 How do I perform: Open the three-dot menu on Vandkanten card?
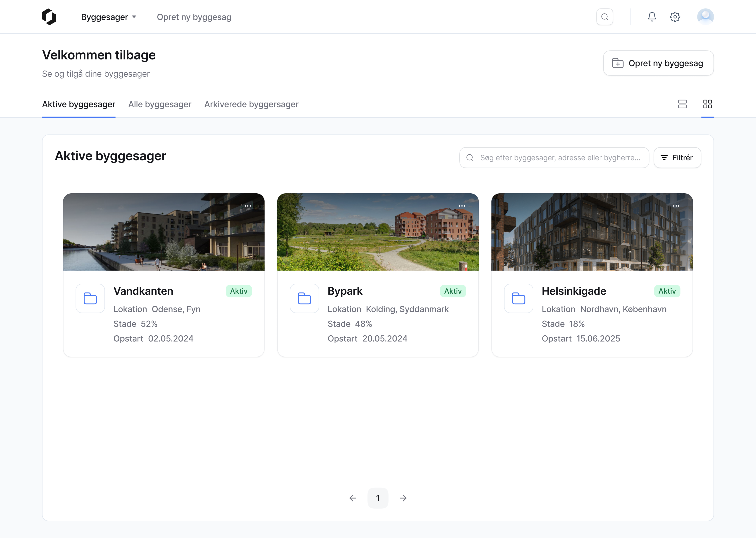point(248,206)
